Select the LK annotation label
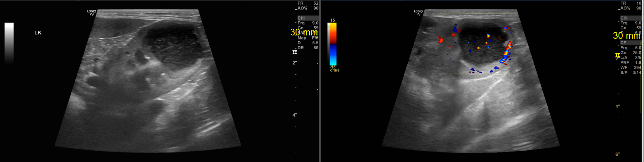The width and height of the screenshot is (644, 162). pyautogui.click(x=38, y=33)
